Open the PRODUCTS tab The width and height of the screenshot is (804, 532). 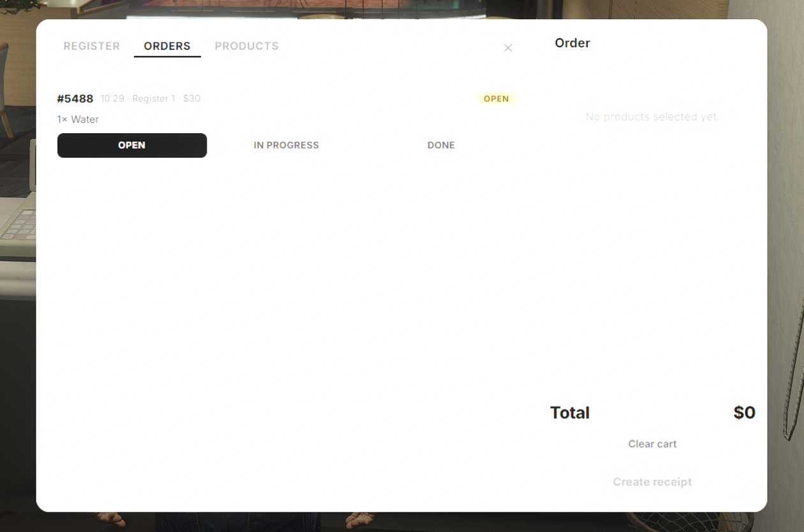point(247,46)
